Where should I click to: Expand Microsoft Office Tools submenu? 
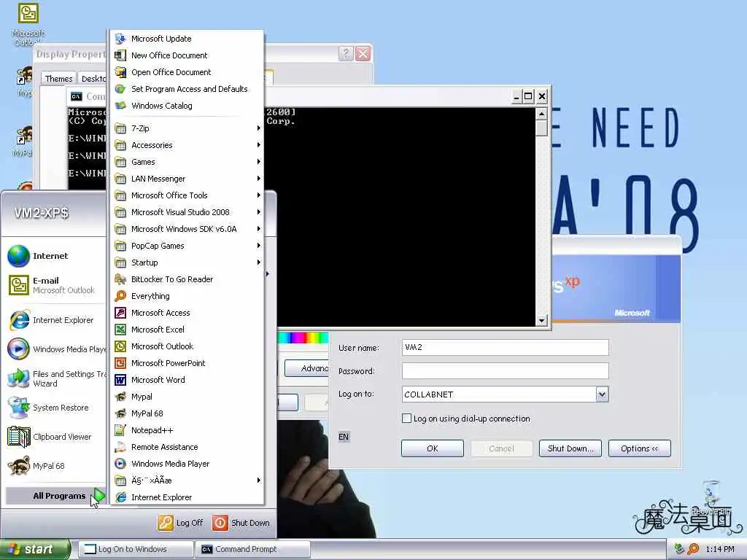click(187, 195)
